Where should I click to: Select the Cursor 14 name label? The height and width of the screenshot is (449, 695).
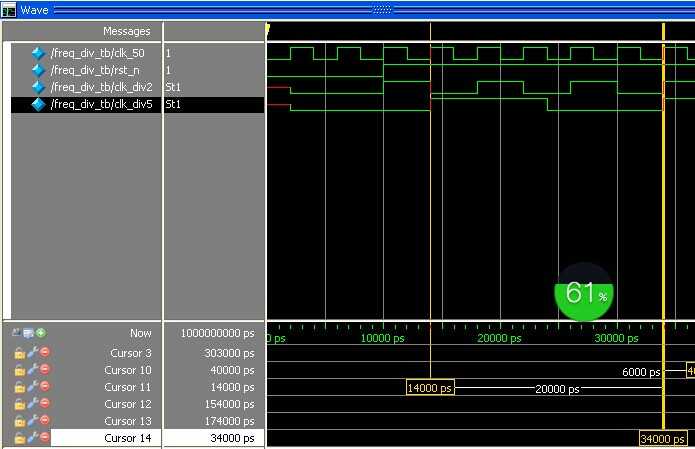[128, 438]
